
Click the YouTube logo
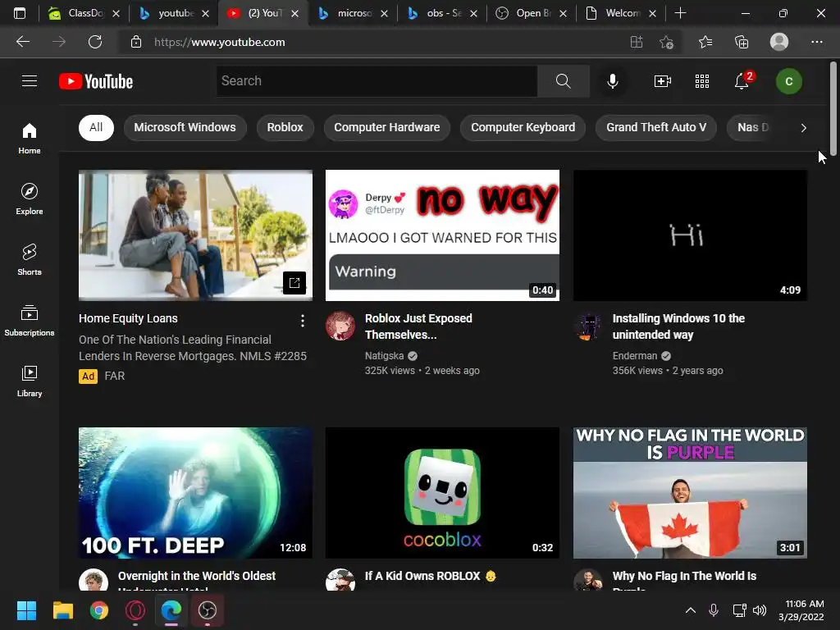[96, 81]
